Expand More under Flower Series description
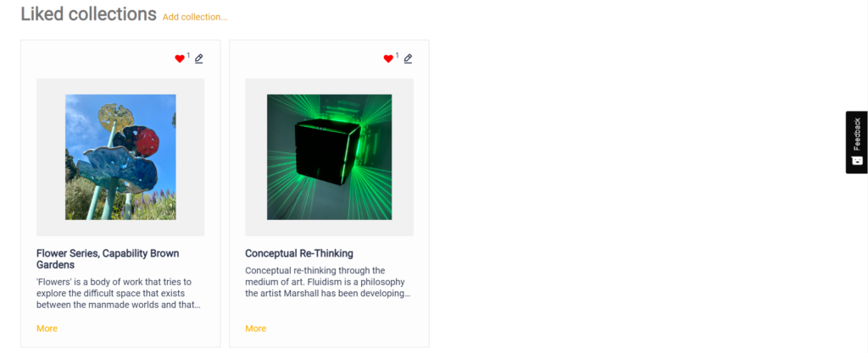 [x=47, y=328]
